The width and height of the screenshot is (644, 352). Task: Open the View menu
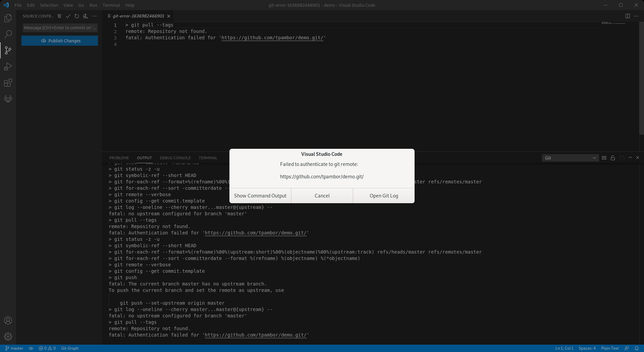pos(68,5)
